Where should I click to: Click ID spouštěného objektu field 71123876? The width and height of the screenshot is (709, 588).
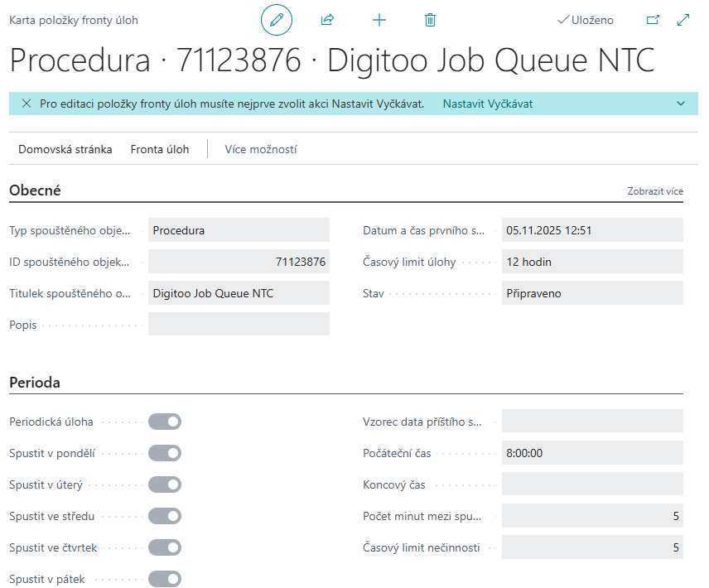coord(239,262)
